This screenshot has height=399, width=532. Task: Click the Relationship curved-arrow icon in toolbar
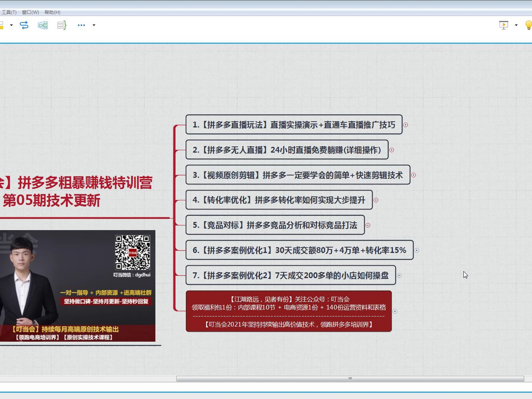point(24,25)
